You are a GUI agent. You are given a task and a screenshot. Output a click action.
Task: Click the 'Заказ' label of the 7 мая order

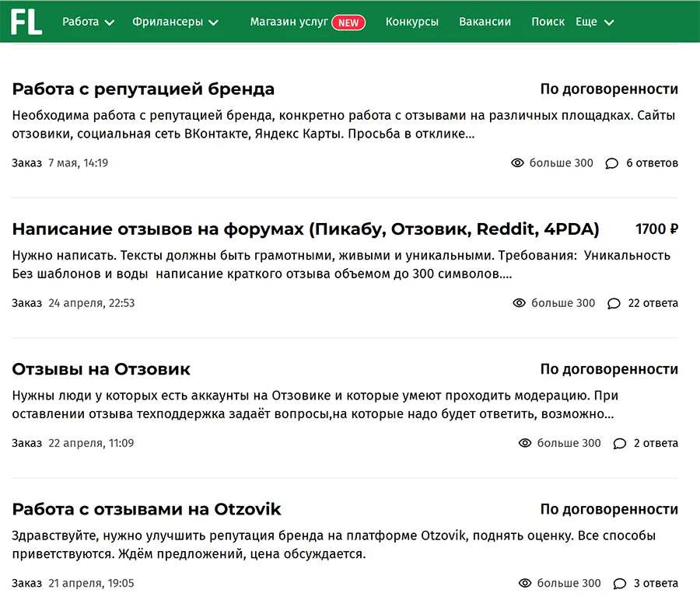click(x=26, y=162)
